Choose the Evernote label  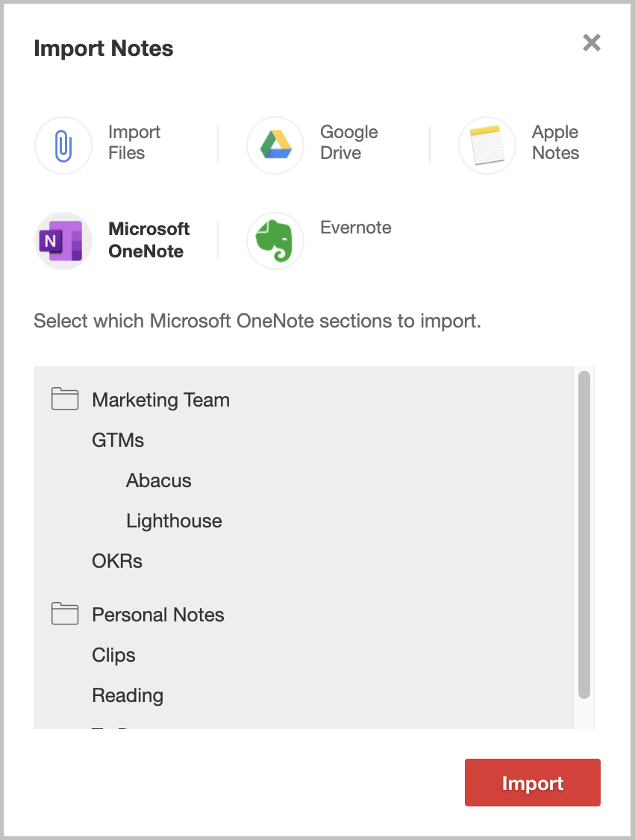click(356, 228)
